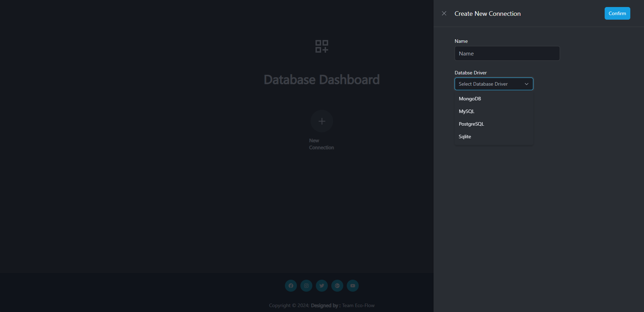Close the Create New Connection drawer
This screenshot has width=644, height=312.
pos(444,13)
